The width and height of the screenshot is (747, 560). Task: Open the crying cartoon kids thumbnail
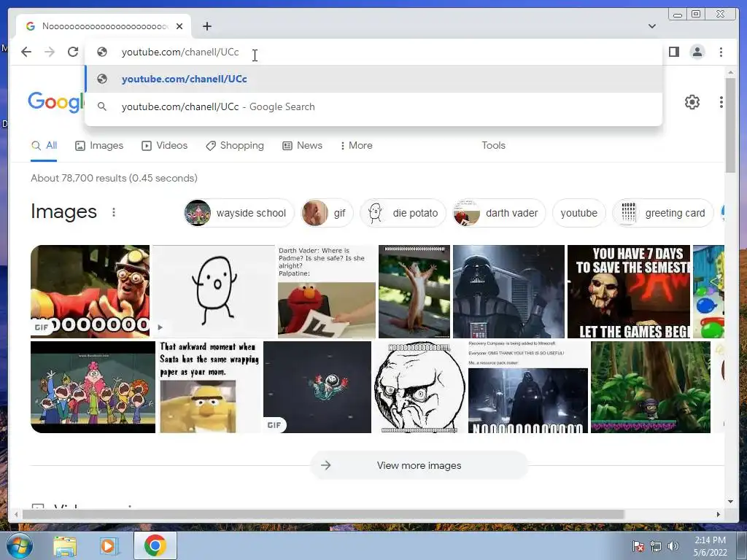pyautogui.click(x=93, y=386)
